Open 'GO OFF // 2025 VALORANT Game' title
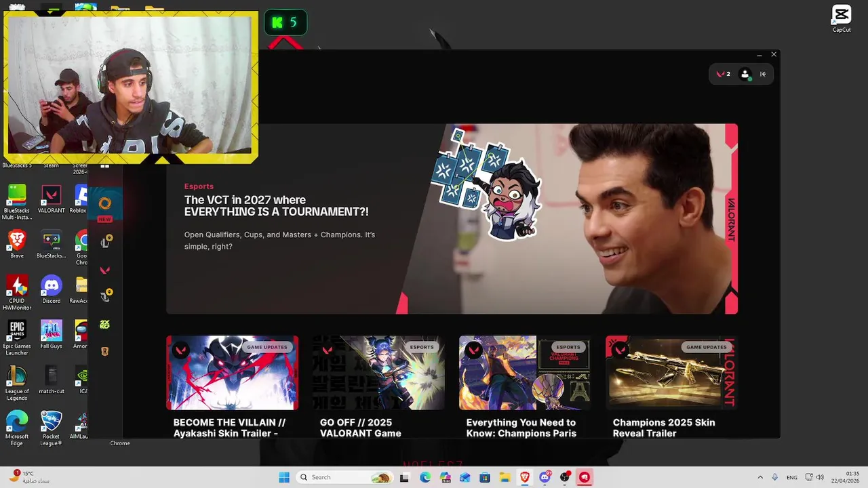Screen dimensions: 868x488 (361, 428)
